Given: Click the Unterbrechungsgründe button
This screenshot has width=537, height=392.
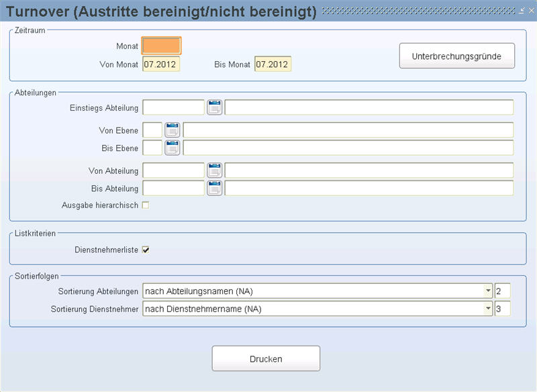Looking at the screenshot, I should tap(457, 56).
